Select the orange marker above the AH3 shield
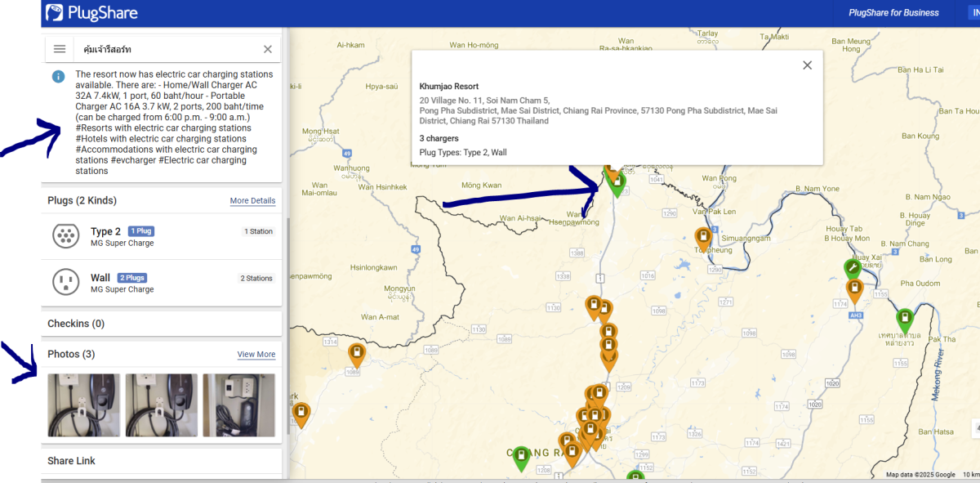The width and height of the screenshot is (980, 483). coord(854,290)
